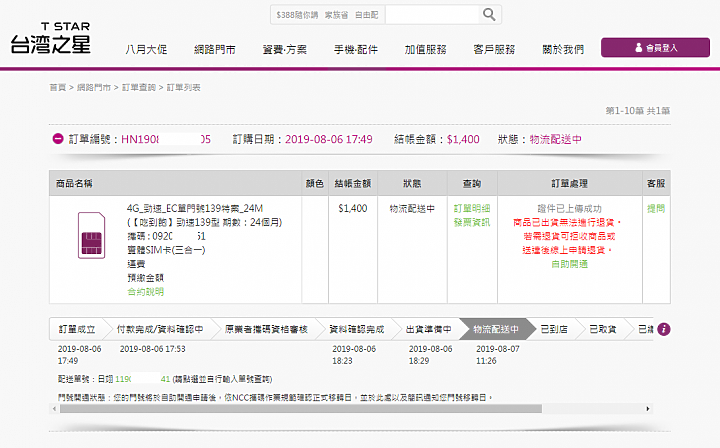Click the product name 4G_勁速_EC單門號139特案_24M

(195, 208)
